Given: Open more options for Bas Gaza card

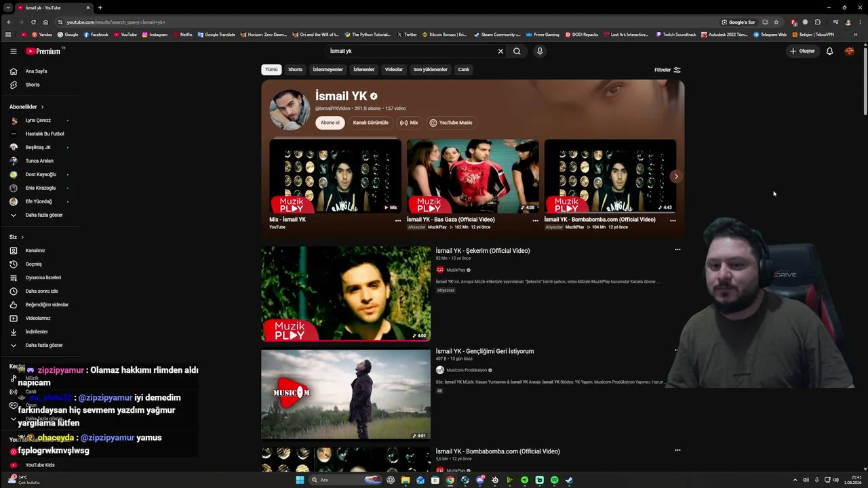Looking at the screenshot, I should point(535,220).
